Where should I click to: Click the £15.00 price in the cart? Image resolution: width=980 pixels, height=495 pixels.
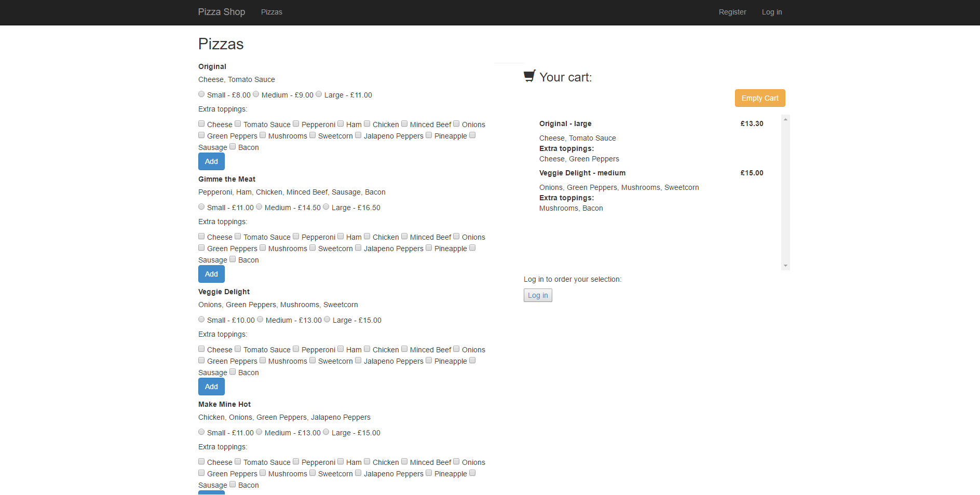pos(752,173)
